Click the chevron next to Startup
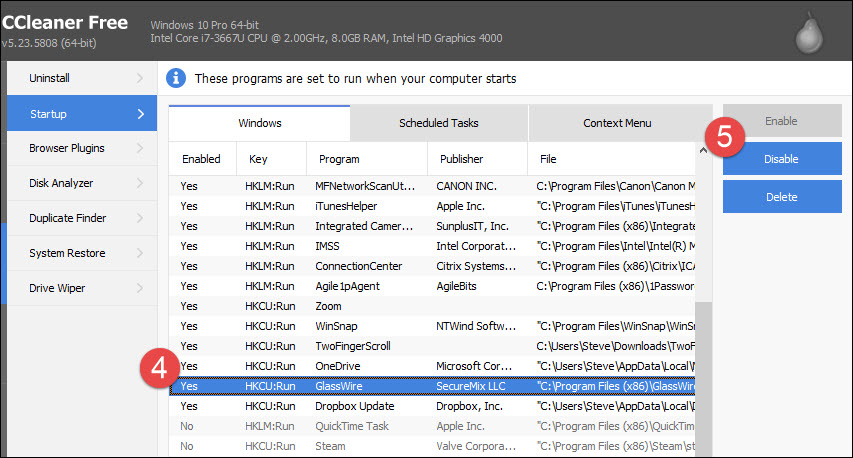The image size is (853, 458). [x=141, y=114]
